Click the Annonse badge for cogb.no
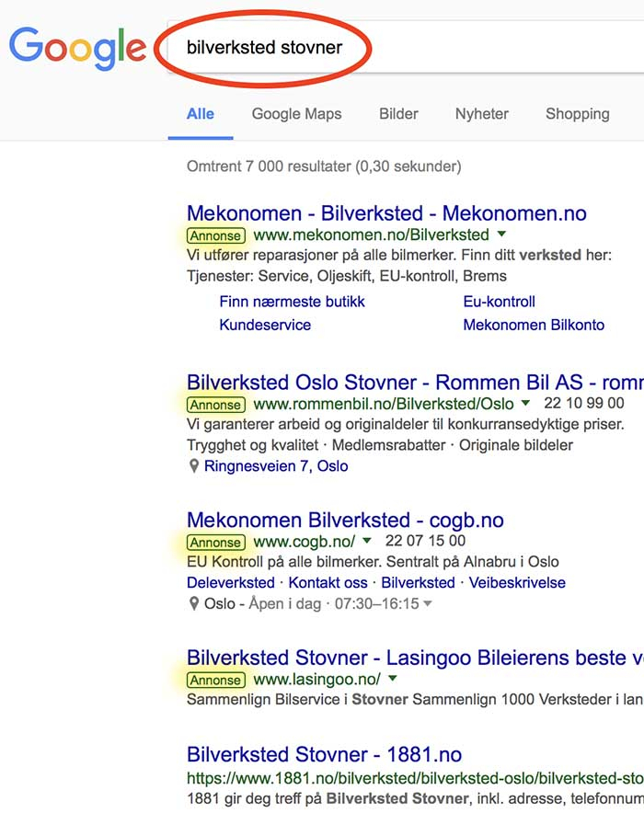Image resolution: width=644 pixels, height=813 pixels. pyautogui.click(x=216, y=542)
